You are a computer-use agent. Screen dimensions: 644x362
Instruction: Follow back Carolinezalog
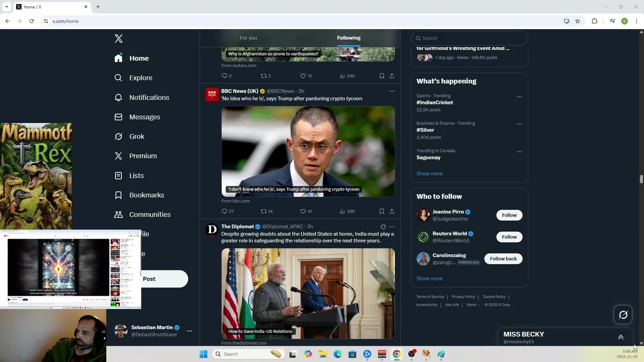[503, 258]
